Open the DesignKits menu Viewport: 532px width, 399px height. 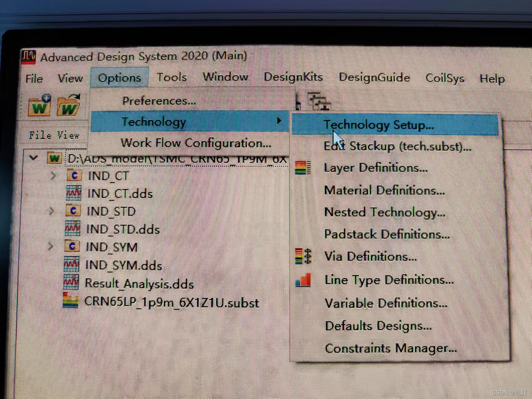[x=293, y=78]
